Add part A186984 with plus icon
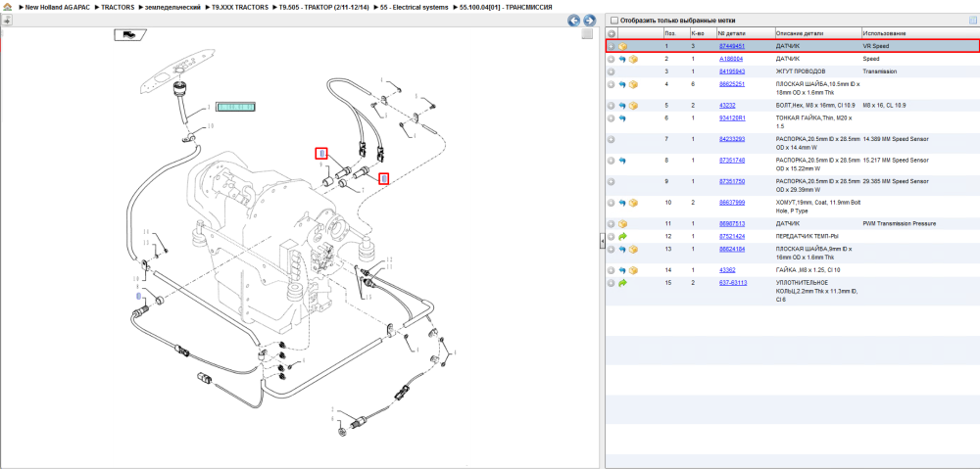Image resolution: width=980 pixels, height=469 pixels. tap(612, 59)
